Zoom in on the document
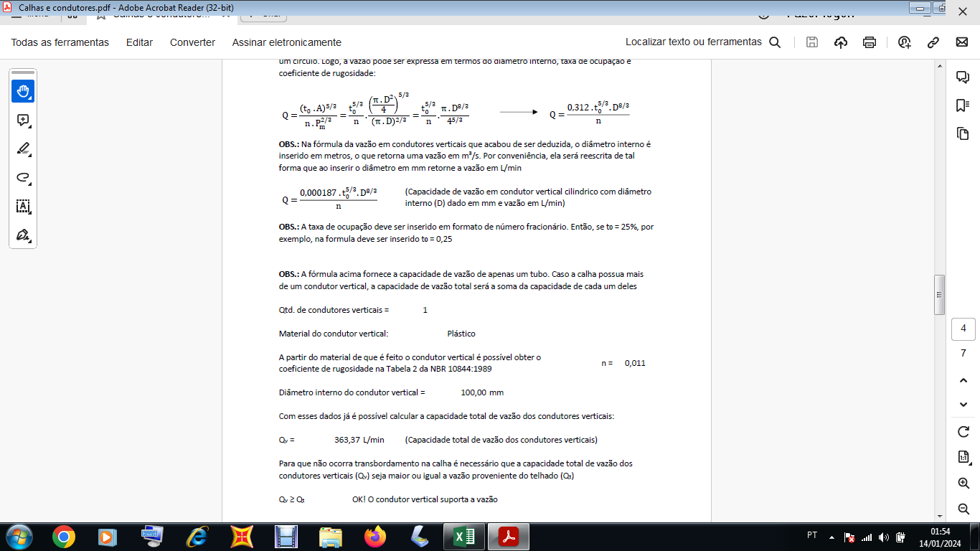 pyautogui.click(x=963, y=483)
